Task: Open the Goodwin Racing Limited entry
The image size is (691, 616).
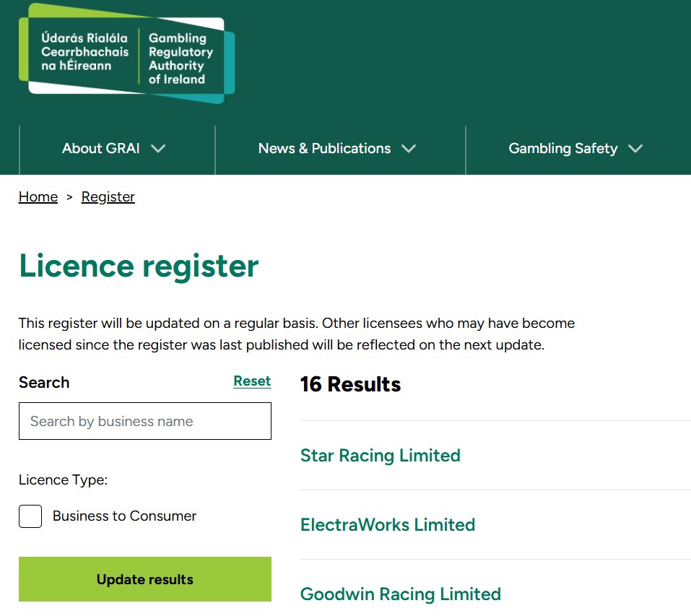Action: coord(401,594)
